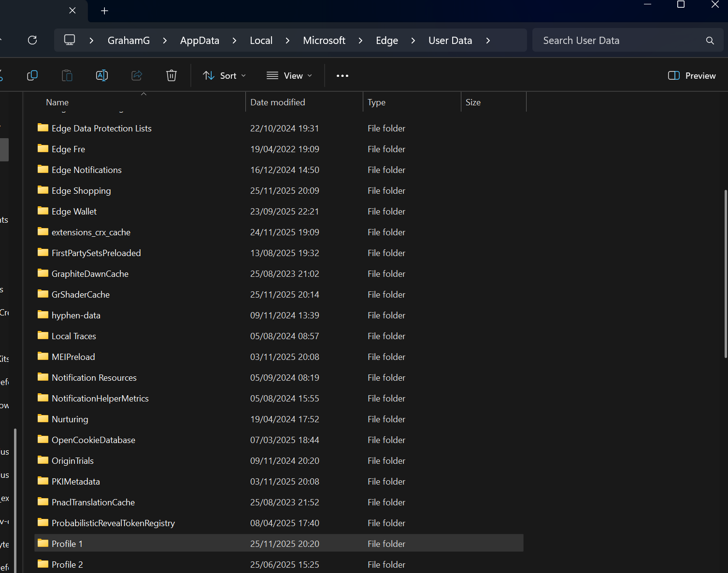Open the View dropdown menu
The height and width of the screenshot is (573, 728).
289,76
